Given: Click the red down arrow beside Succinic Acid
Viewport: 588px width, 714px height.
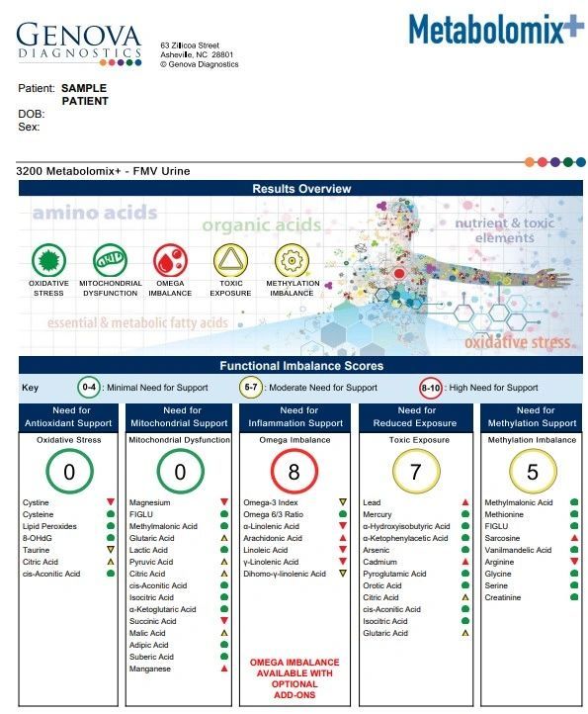Looking at the screenshot, I should point(224,621).
